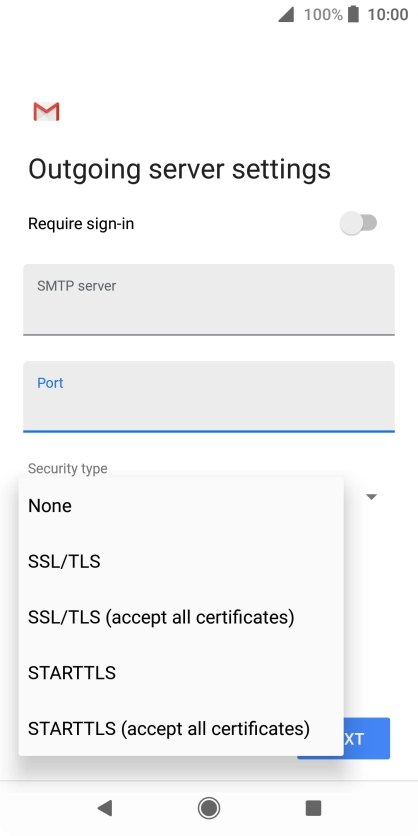Open recent apps with the square button
Image resolution: width=418 pixels, height=836 pixels.
point(314,808)
